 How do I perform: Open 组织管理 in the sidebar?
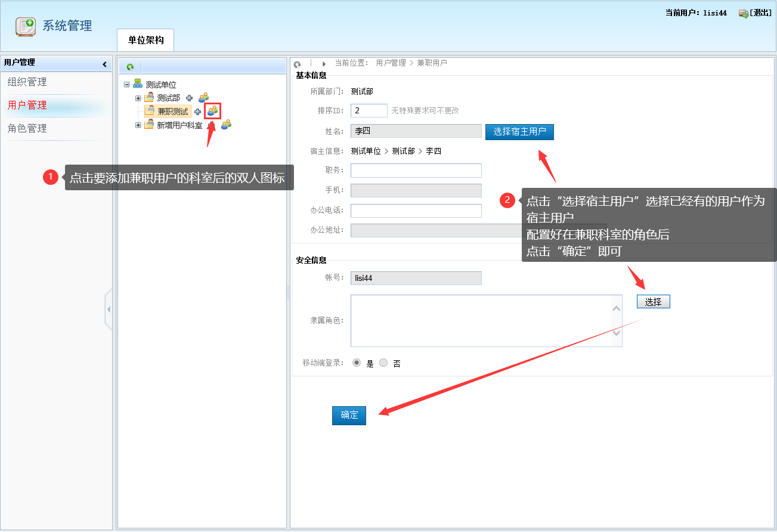point(27,82)
